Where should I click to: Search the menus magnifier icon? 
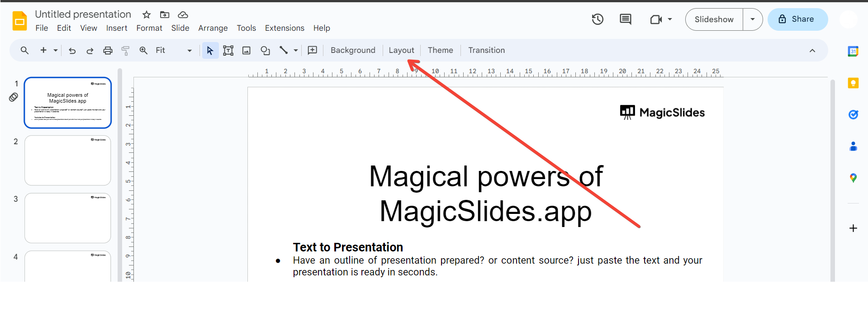[x=25, y=50]
